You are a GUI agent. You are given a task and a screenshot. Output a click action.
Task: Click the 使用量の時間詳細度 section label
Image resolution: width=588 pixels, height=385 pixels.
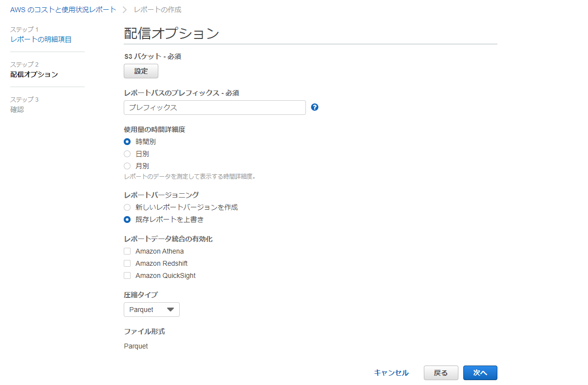point(154,129)
